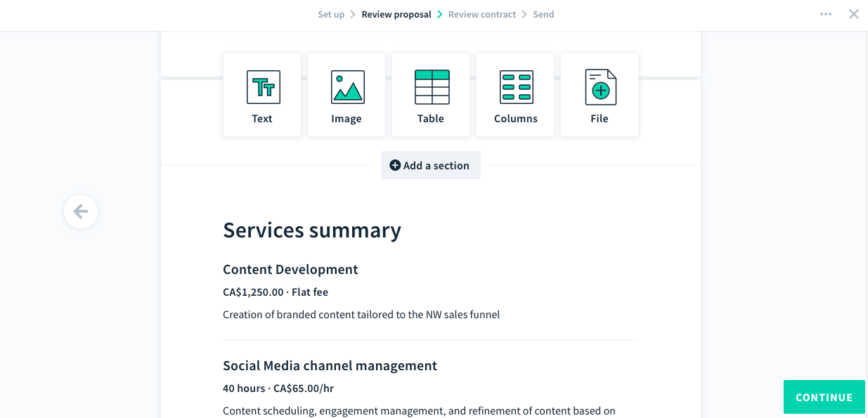The width and height of the screenshot is (868, 418).
Task: Attach a File block
Action: (x=600, y=95)
